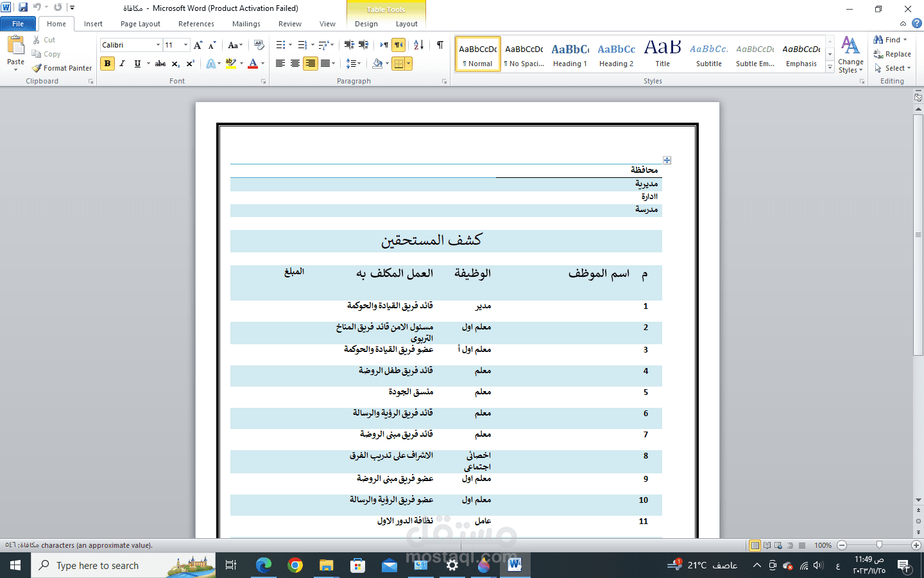Increase paragraph indent
924x578 pixels.
(x=363, y=45)
